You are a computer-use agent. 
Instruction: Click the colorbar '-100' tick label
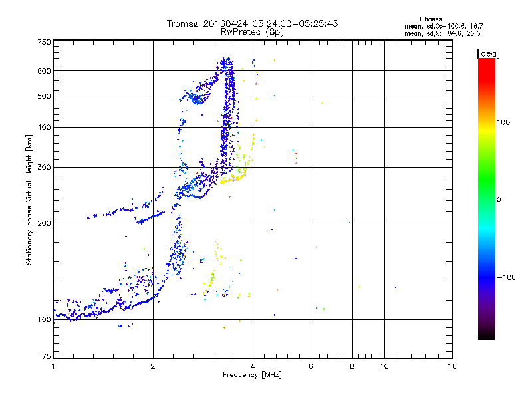point(506,277)
